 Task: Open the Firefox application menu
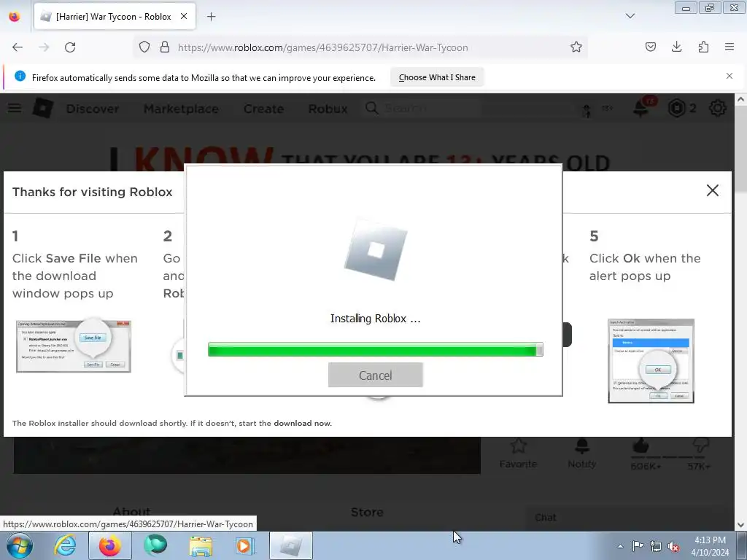[x=729, y=47]
